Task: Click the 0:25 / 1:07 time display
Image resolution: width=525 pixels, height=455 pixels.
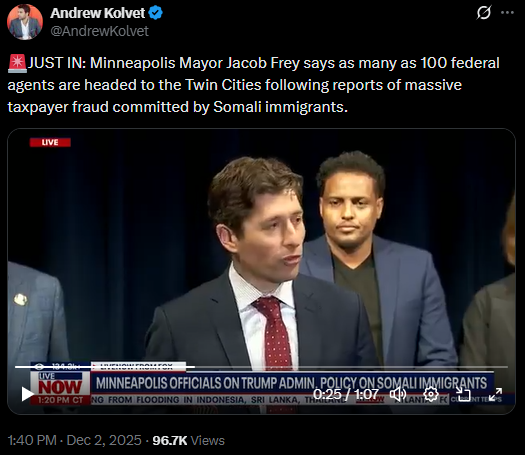Action: [x=346, y=394]
